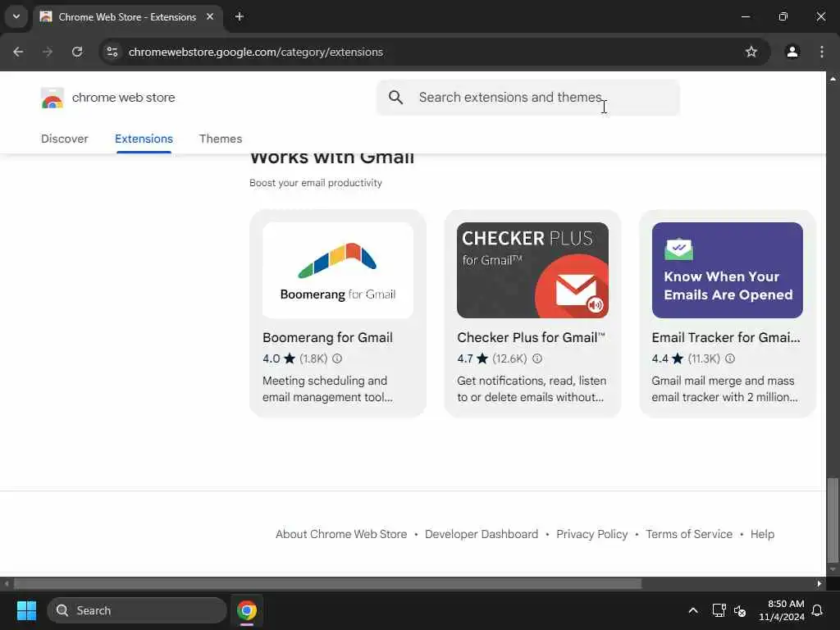Open the notifications bell icon

point(817,610)
